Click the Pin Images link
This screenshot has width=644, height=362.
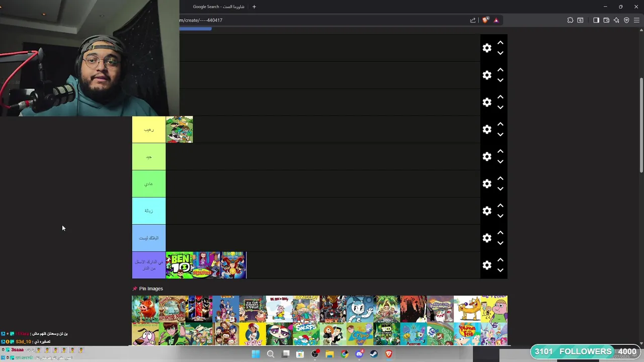point(147,289)
